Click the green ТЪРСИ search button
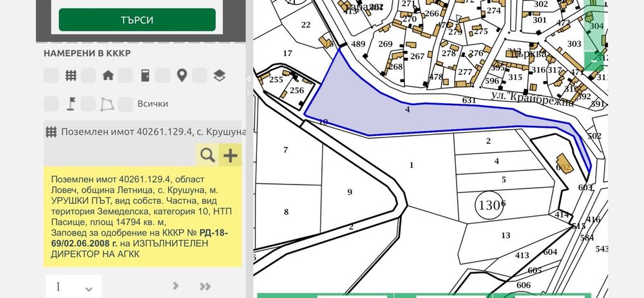Viewport: 644px width, 298px height. click(x=137, y=20)
